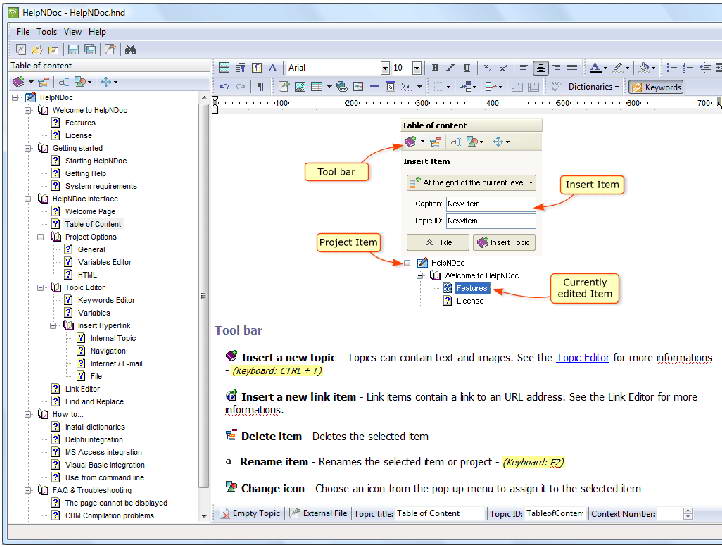Viewport: 722px width, 547px height.
Task: Apply bullet list formatting
Action: coord(671,68)
